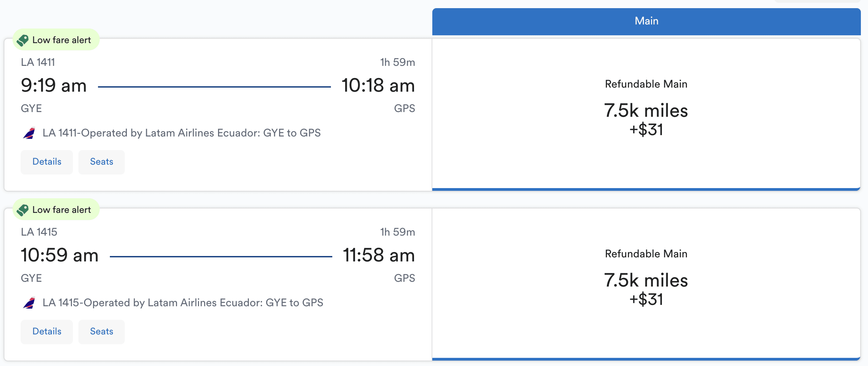
Task: Click the 10:59 am departure time
Action: 60,255
